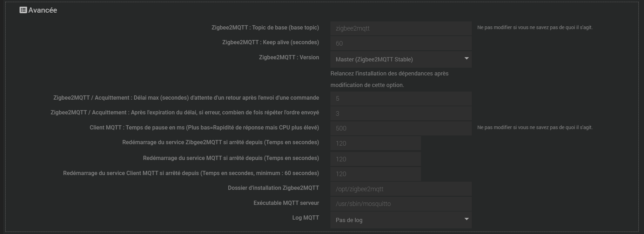Click the Zigbee2MQTT Version label
The width and height of the screenshot is (644, 234).
[x=289, y=57]
